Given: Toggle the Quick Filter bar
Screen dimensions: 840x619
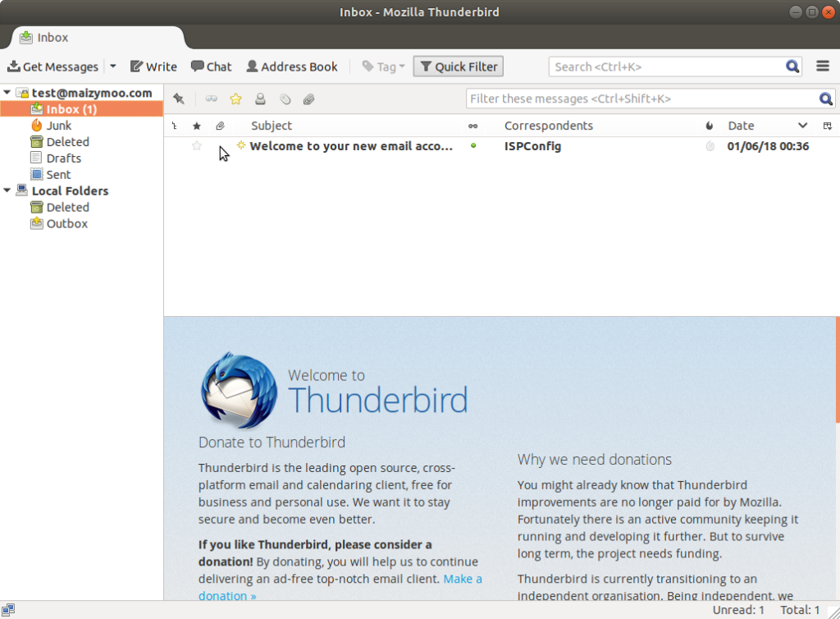Looking at the screenshot, I should pos(459,66).
